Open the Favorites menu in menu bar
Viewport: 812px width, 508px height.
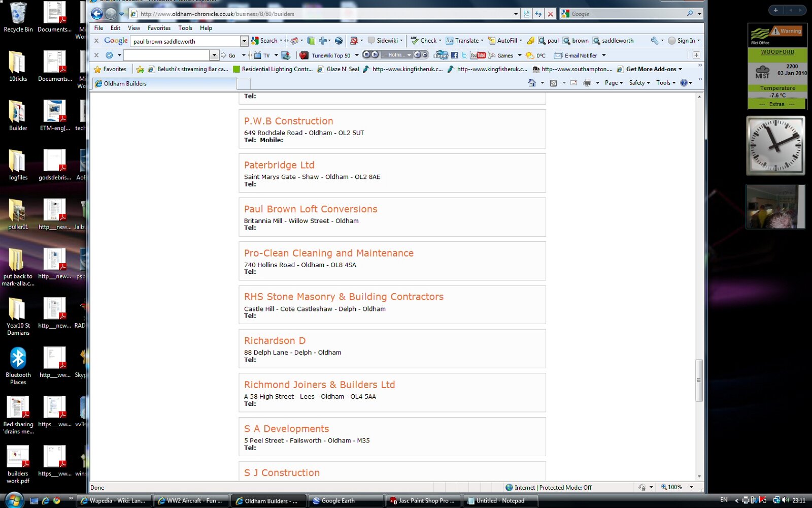coord(159,28)
